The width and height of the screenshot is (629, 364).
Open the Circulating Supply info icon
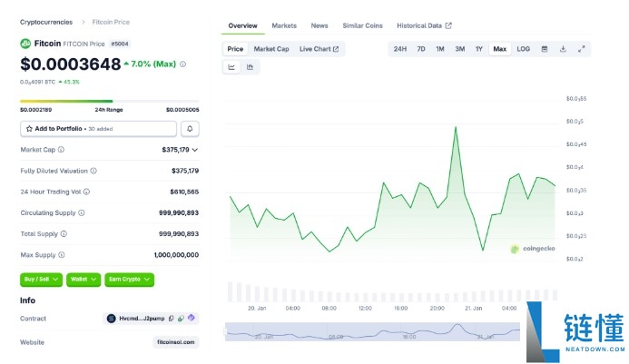click(82, 212)
